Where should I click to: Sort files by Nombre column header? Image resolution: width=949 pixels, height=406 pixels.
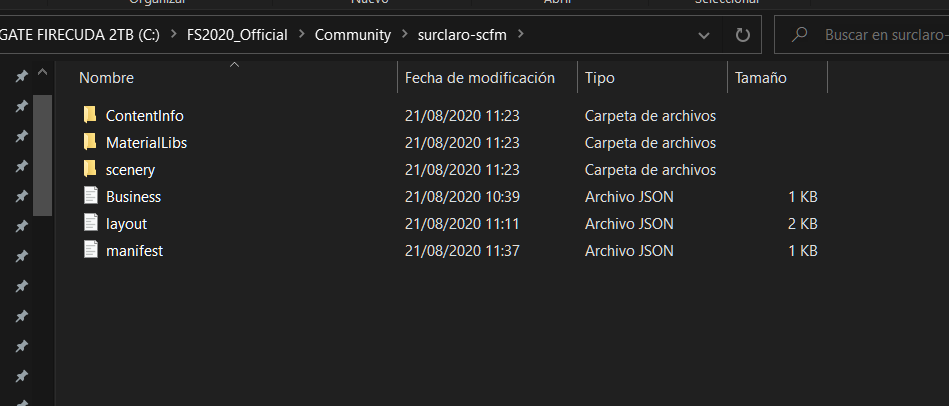click(x=106, y=77)
